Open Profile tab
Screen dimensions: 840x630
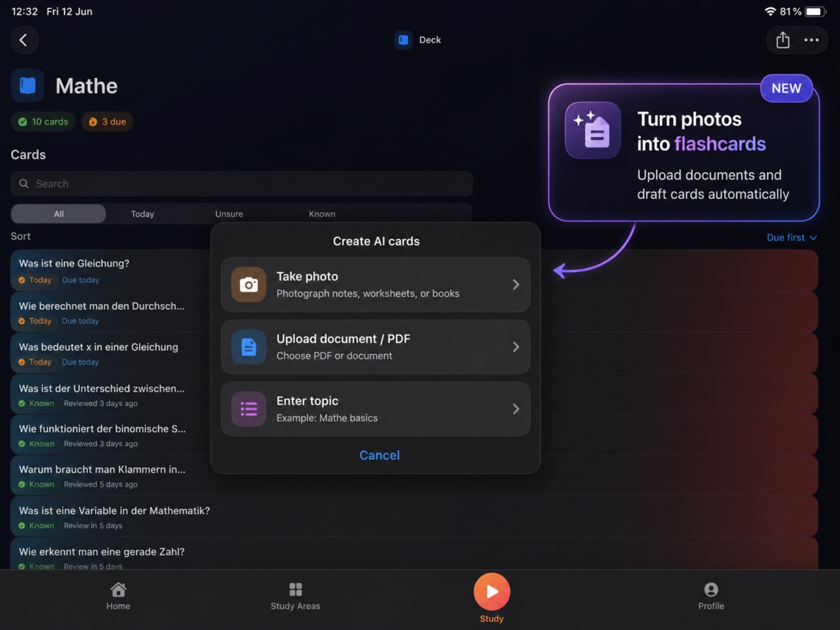711,596
